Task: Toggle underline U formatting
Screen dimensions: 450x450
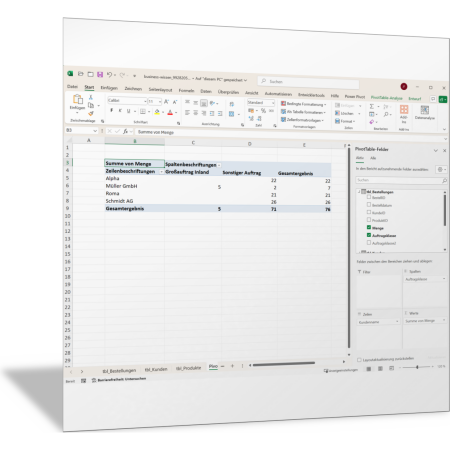Action: coord(128,111)
